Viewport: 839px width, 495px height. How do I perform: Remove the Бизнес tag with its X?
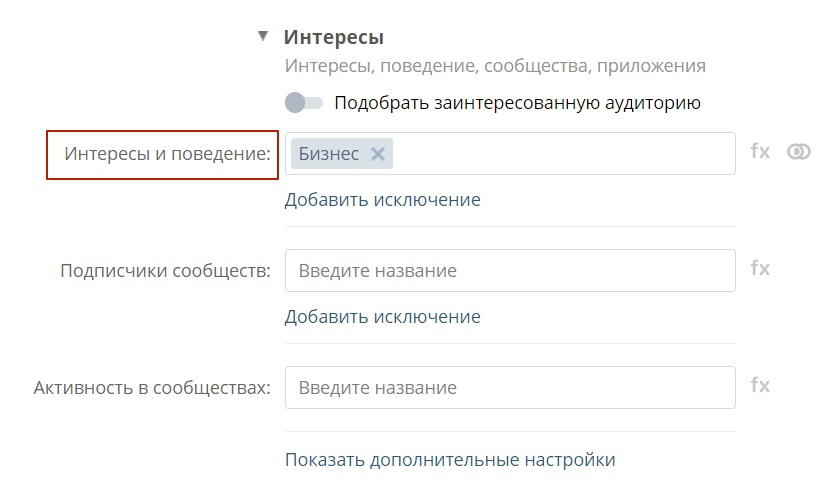point(378,154)
